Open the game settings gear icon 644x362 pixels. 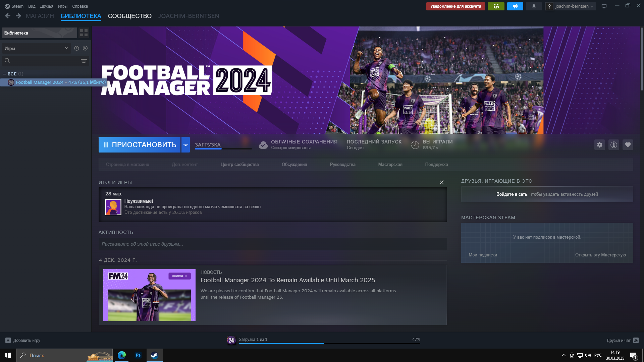click(599, 145)
